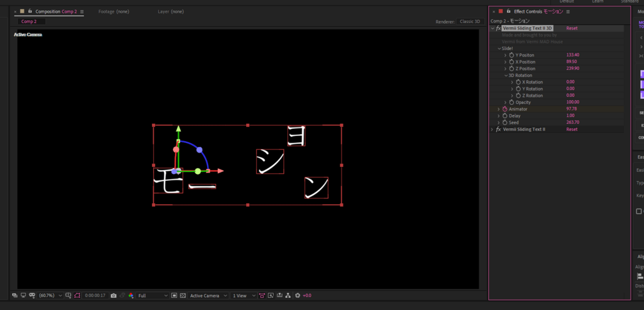Disable the active Animator stopwatch
Screen dimensions: 644x310
click(x=505, y=109)
